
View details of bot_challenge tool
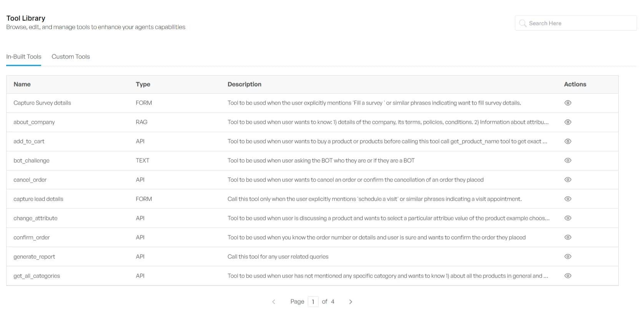[x=568, y=160]
